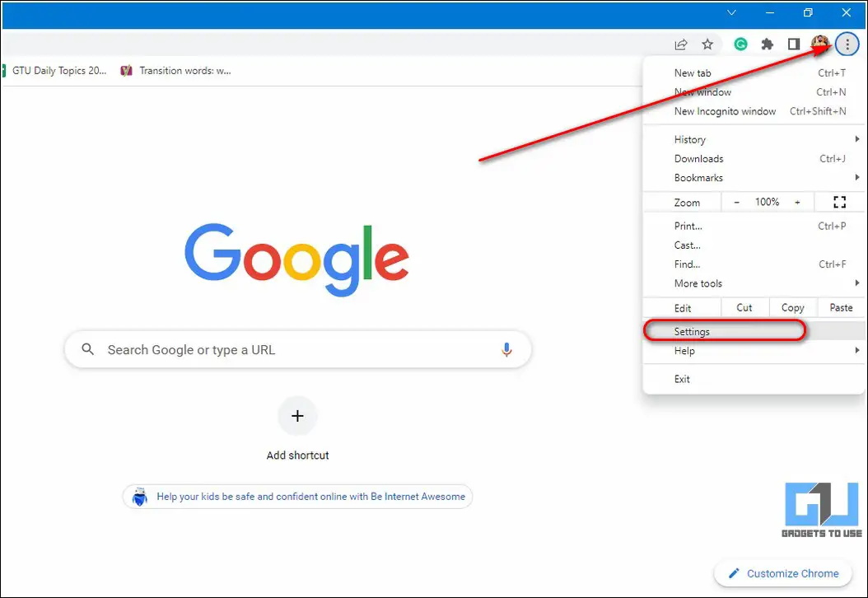Minimize the Chrome window
Image resolution: width=868 pixels, height=598 pixels.
769,12
